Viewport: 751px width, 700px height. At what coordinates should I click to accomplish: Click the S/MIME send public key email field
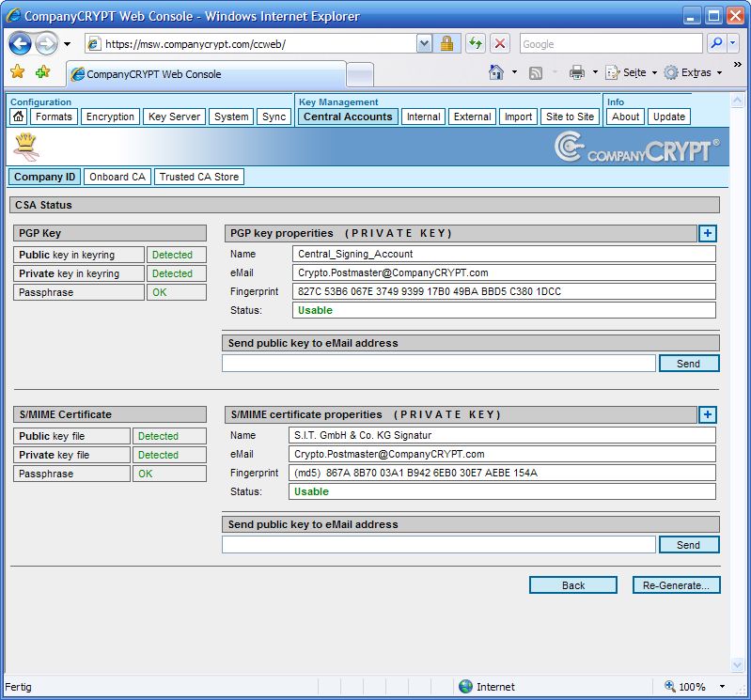click(438, 545)
